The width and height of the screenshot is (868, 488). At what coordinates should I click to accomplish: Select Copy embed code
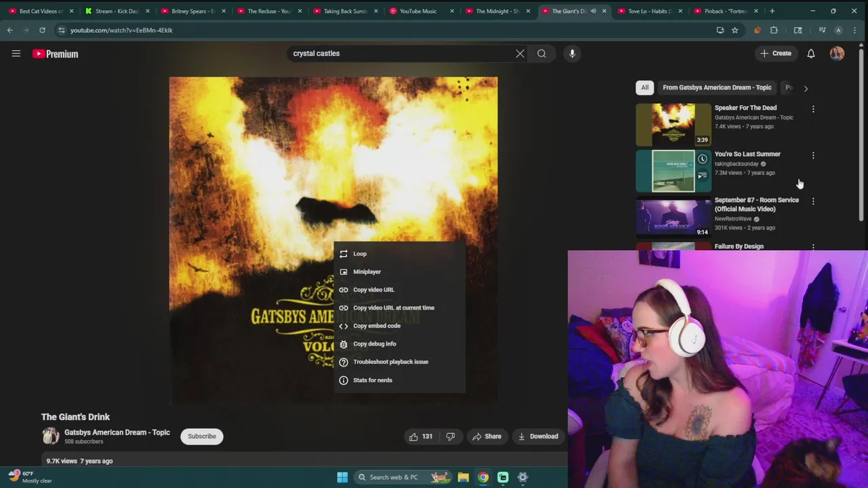[399, 326]
